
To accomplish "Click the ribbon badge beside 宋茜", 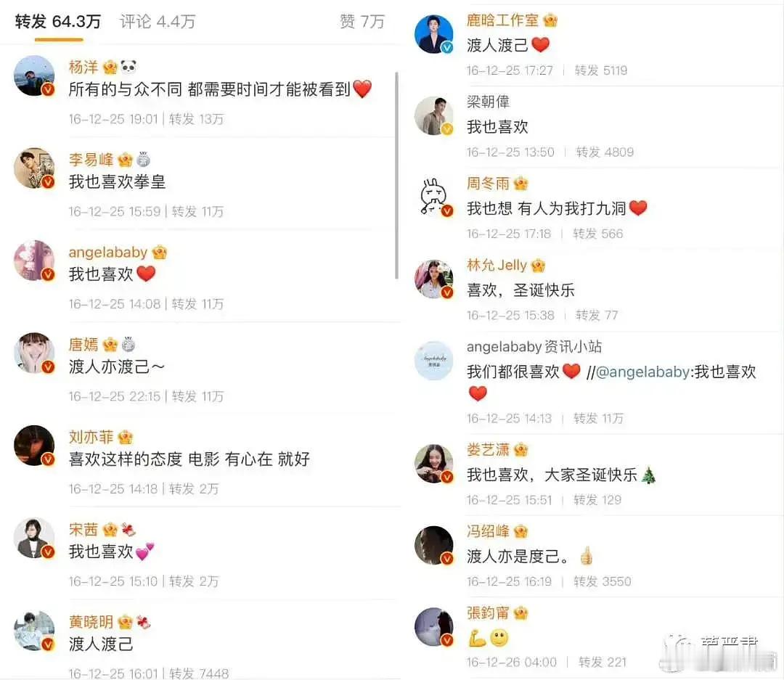I will (128, 530).
